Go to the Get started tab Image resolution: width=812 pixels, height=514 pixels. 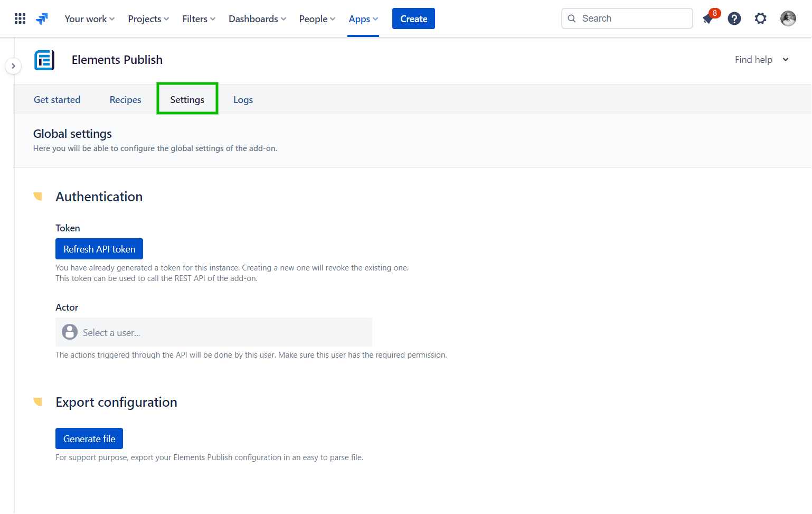57,100
